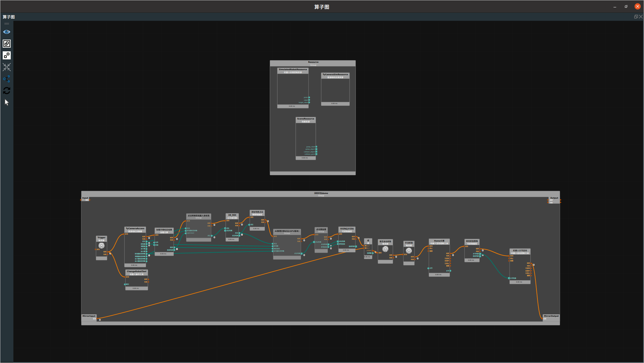Click the two-squares ungroup icon in the sidebar
The height and width of the screenshot is (363, 644).
(x=7, y=55)
